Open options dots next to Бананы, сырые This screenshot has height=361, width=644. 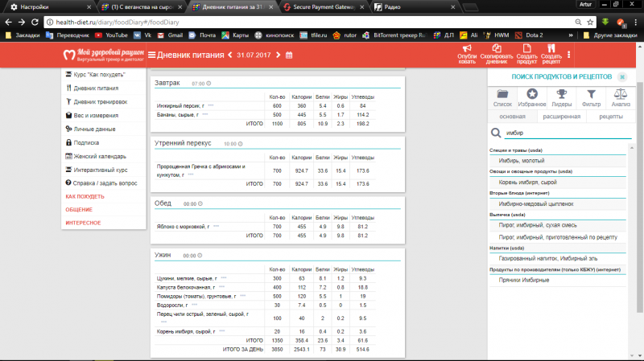click(x=206, y=115)
